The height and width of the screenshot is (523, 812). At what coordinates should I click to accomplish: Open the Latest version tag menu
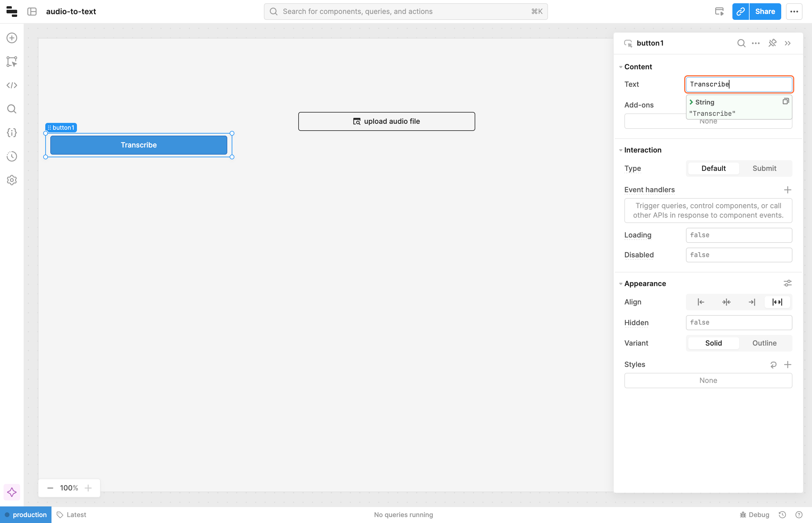(x=72, y=514)
